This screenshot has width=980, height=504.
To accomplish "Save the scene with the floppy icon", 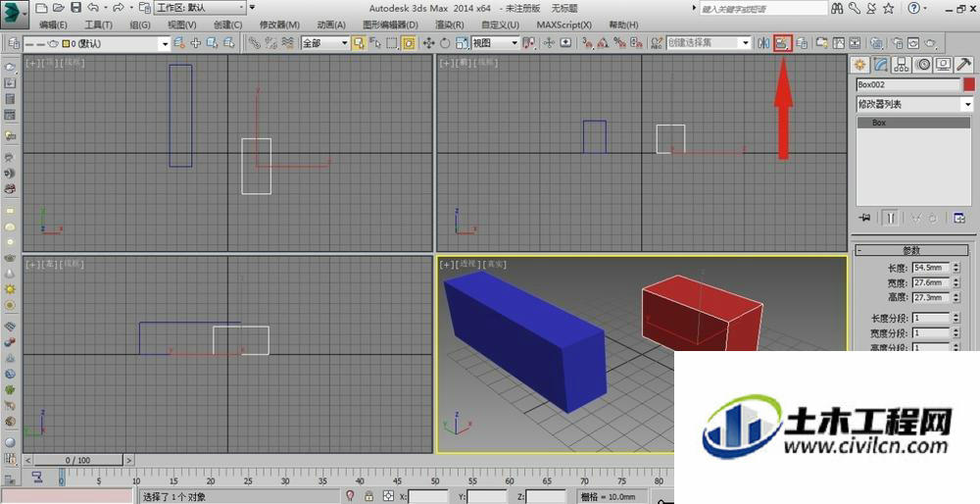I will pos(75,8).
